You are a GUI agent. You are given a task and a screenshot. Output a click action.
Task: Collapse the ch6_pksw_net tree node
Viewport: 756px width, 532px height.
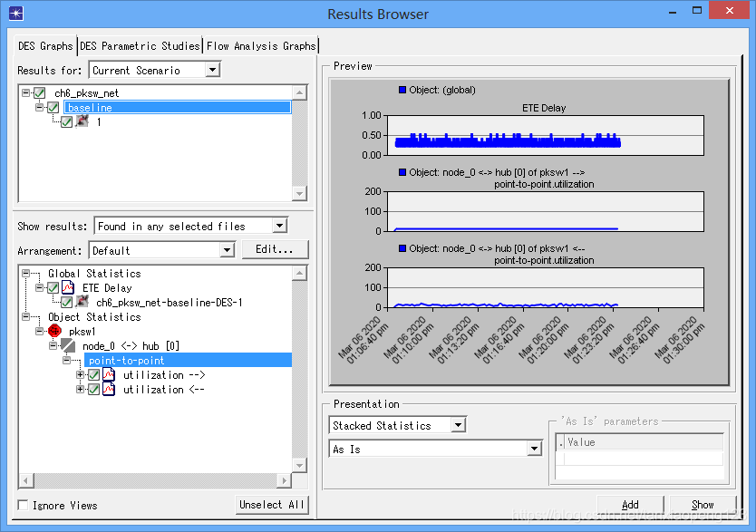[x=26, y=92]
